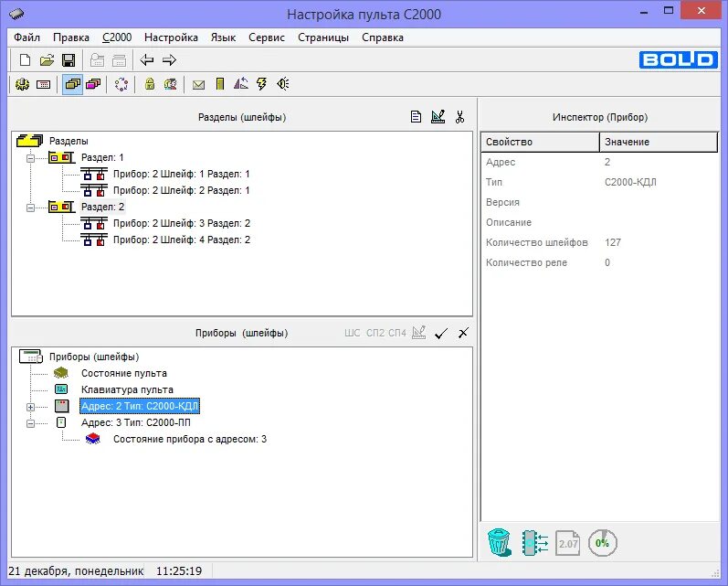Collapse the Адрес: 3 С2000-ПП node
Viewport: 728px width, 586px height.
pyautogui.click(x=31, y=423)
